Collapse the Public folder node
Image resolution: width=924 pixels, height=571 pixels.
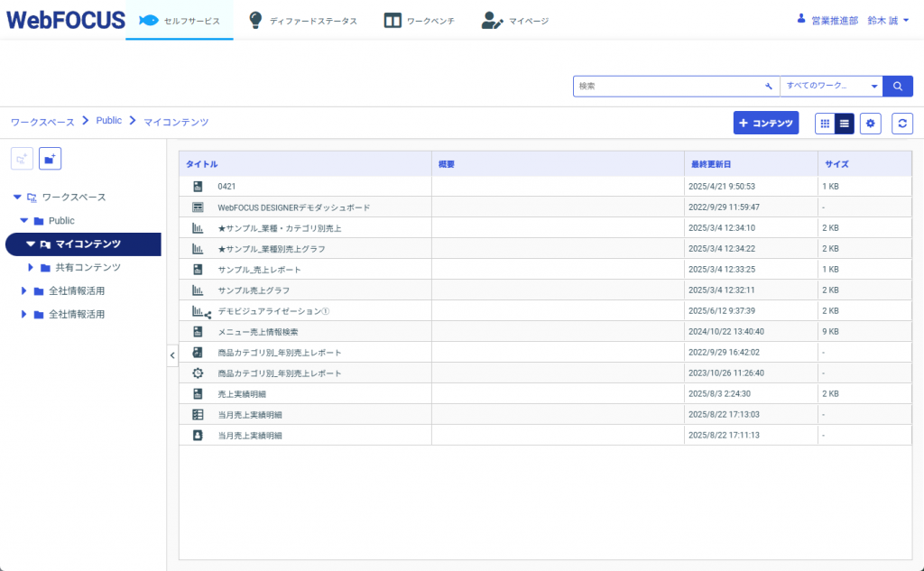24,220
